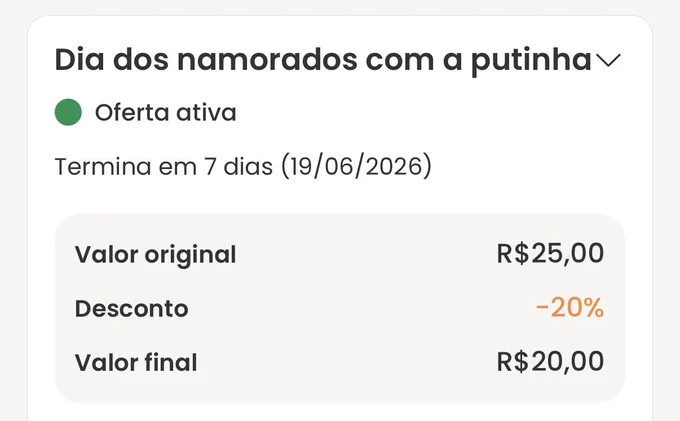Select the 'Oferta ativa' status label
This screenshot has height=421, width=680.
point(166,113)
